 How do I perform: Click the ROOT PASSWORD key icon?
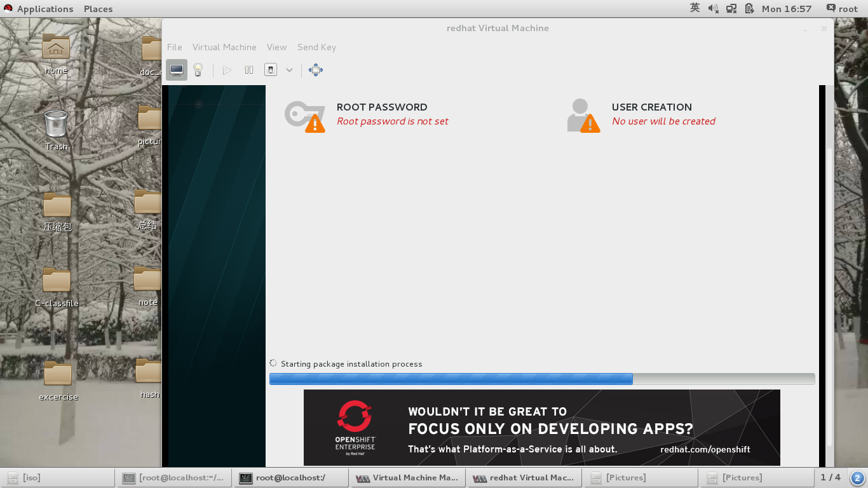304,116
